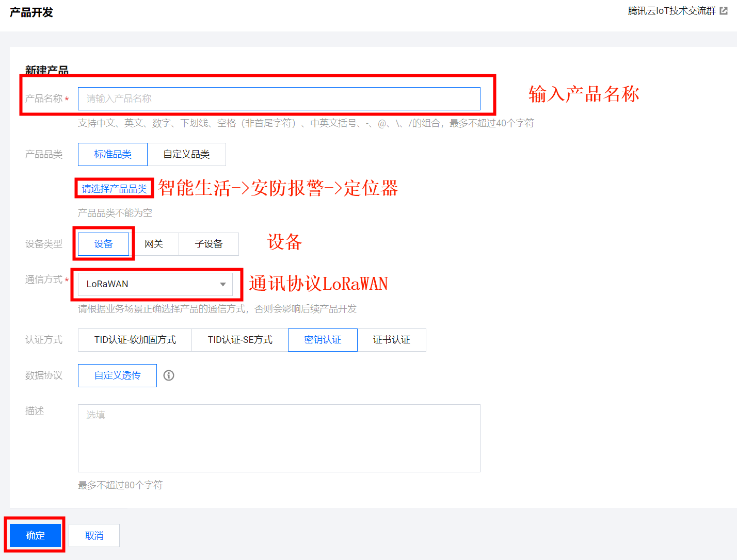The height and width of the screenshot is (560, 737).
Task: Focus the 产品名称 input field
Action: [x=279, y=98]
